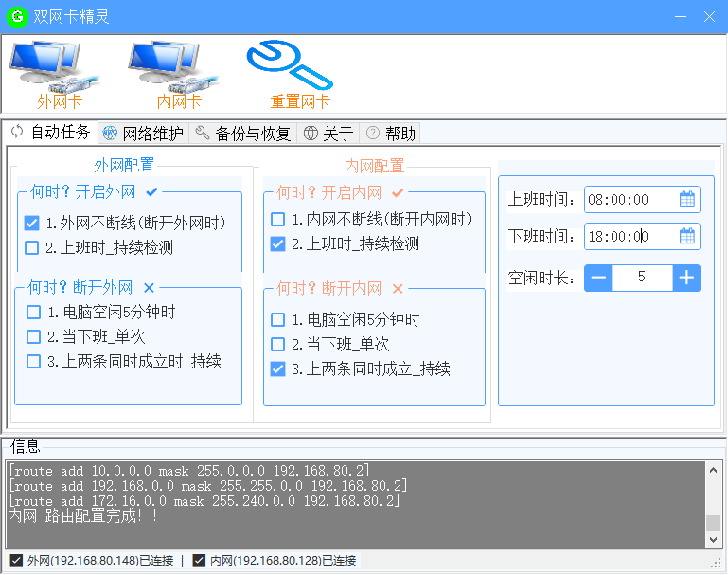Enable 内网不断线(断开内网时) checkbox
728x575 pixels.
[x=277, y=220]
